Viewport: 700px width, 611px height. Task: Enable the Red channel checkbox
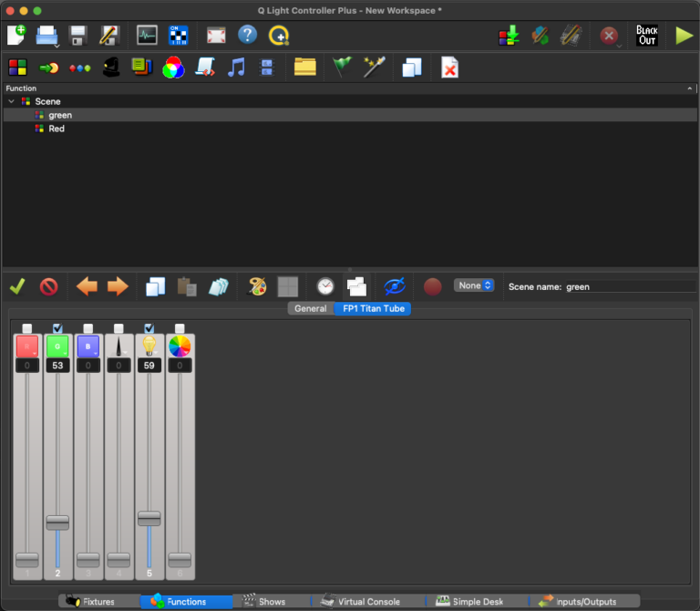click(x=27, y=328)
